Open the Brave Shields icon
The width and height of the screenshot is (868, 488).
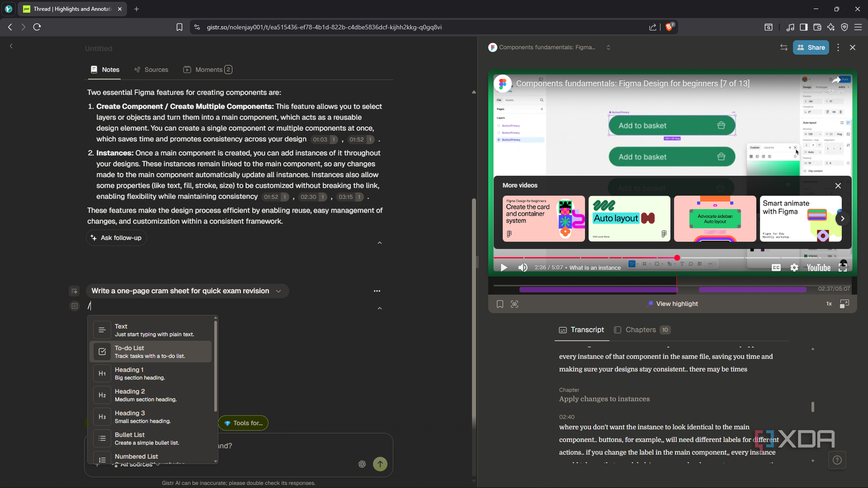pyautogui.click(x=669, y=27)
